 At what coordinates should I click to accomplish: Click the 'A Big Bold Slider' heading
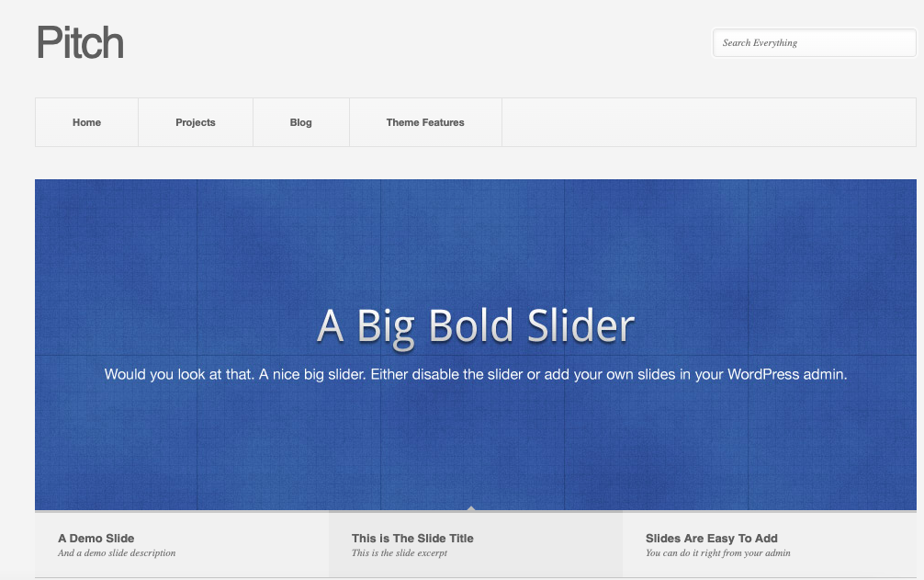pyautogui.click(x=475, y=324)
